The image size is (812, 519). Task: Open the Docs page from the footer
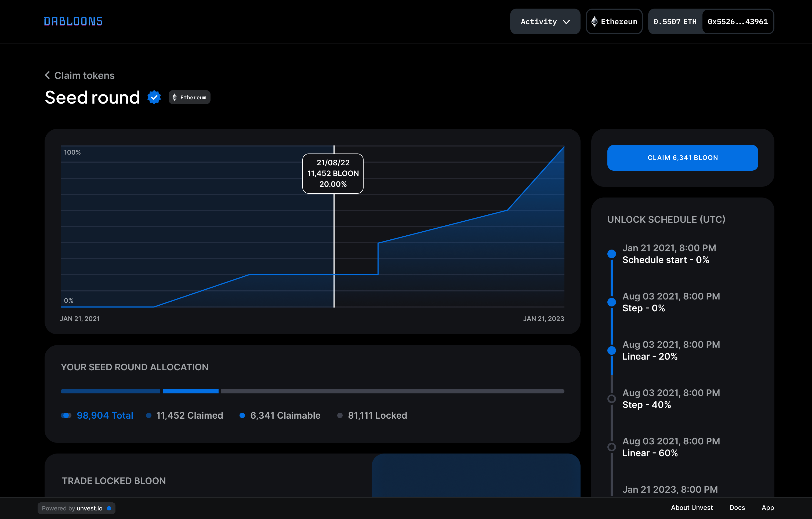(x=737, y=507)
